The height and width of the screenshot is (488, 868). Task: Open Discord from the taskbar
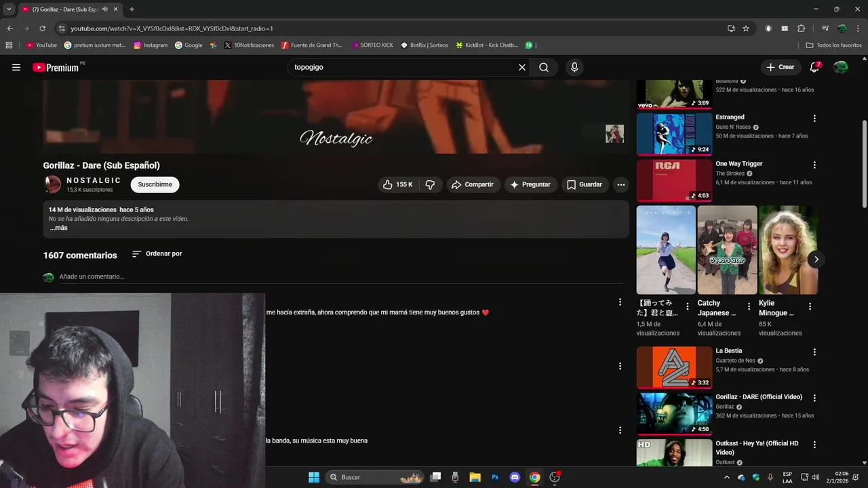click(x=515, y=477)
